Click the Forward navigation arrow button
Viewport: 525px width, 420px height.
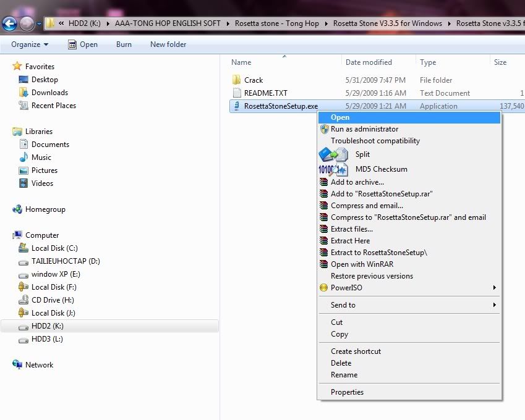[x=27, y=23]
